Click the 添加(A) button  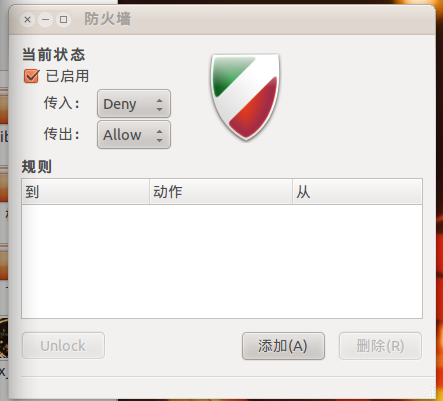point(283,346)
